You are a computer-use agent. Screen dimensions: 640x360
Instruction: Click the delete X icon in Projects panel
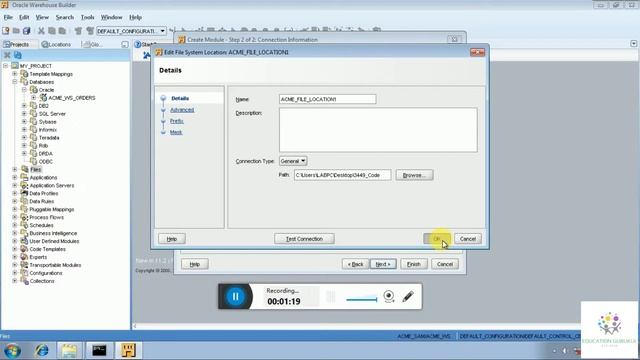tap(7, 55)
